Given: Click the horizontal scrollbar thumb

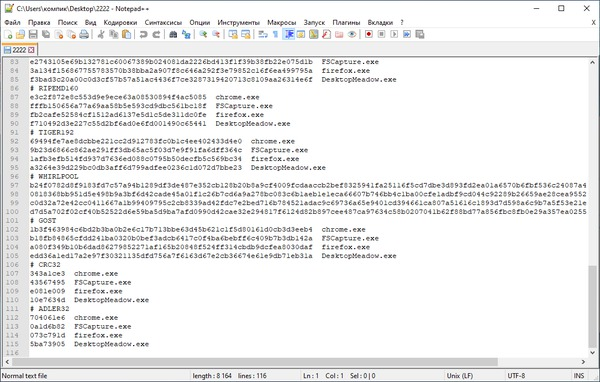Looking at the screenshot, I should (x=255, y=362).
